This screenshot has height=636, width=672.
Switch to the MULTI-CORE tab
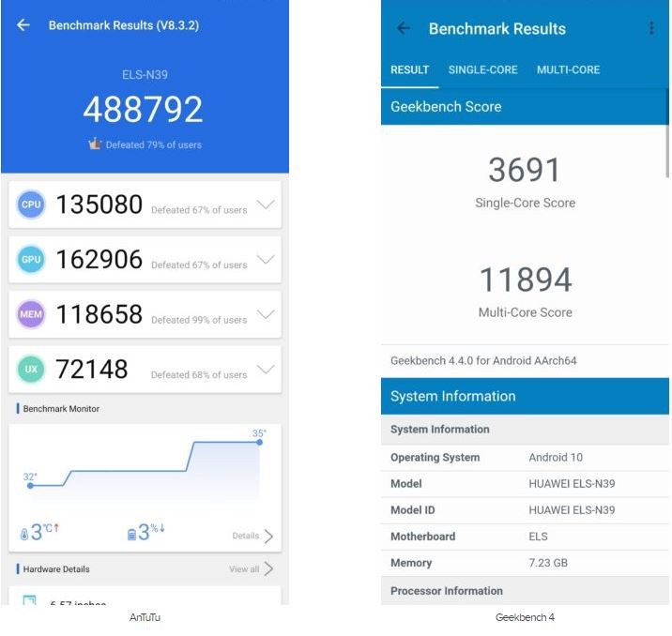(x=568, y=69)
